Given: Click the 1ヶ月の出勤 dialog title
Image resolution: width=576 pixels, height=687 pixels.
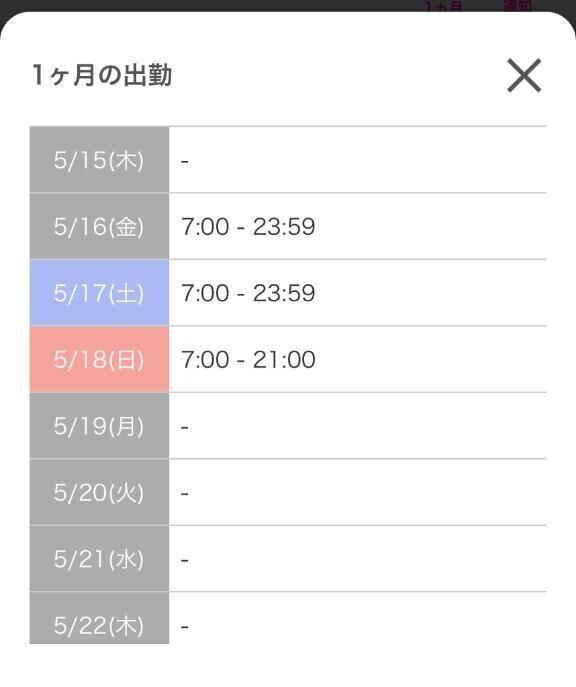Looking at the screenshot, I should click(x=102, y=75).
